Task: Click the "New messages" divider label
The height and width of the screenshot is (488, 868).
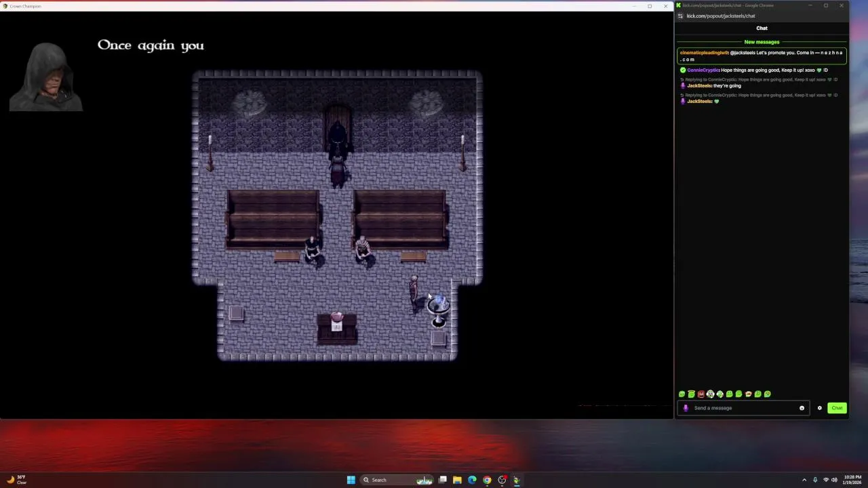Action: 762,42
